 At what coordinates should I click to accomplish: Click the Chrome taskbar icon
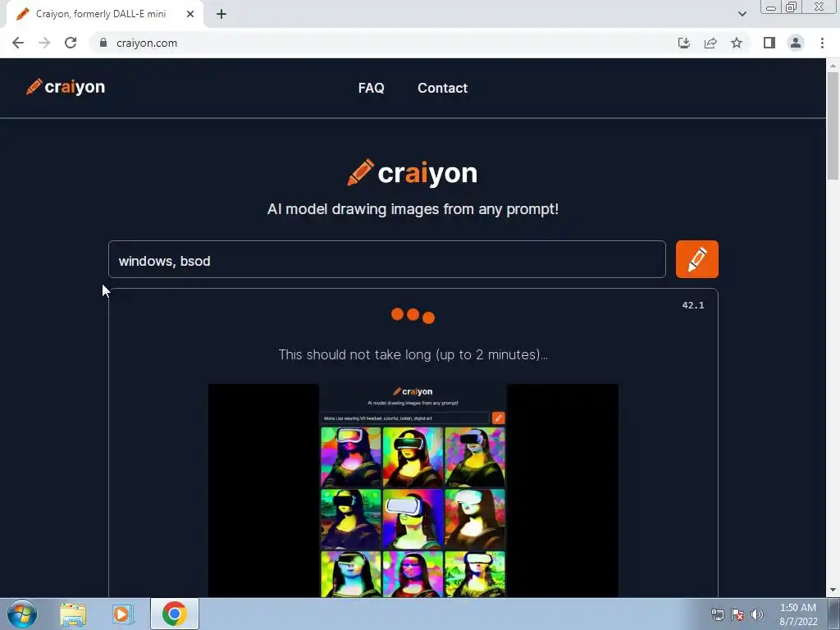pos(175,614)
